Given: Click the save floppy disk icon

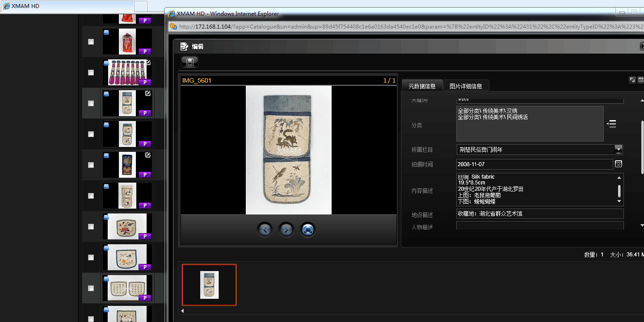Looking at the screenshot, I should (189, 62).
